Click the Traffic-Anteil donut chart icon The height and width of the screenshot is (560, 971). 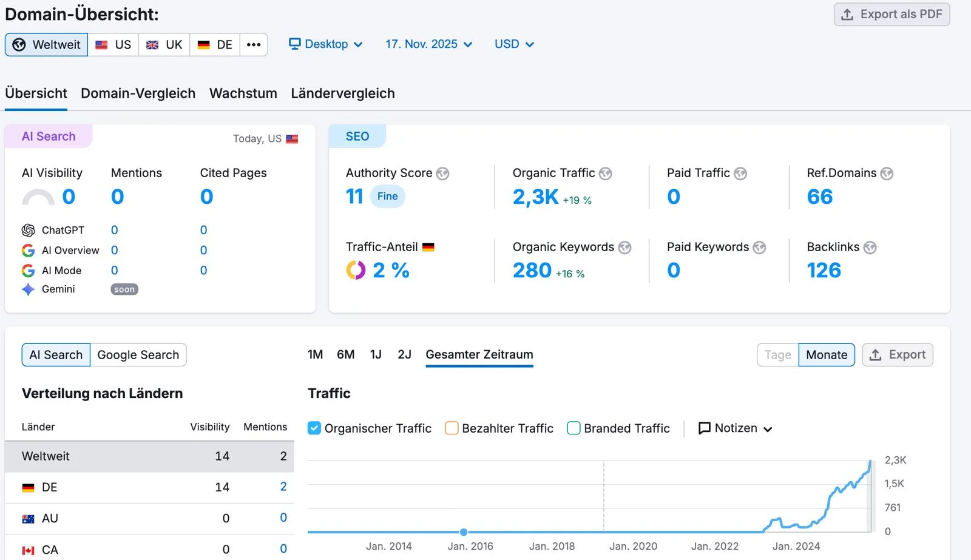point(356,270)
